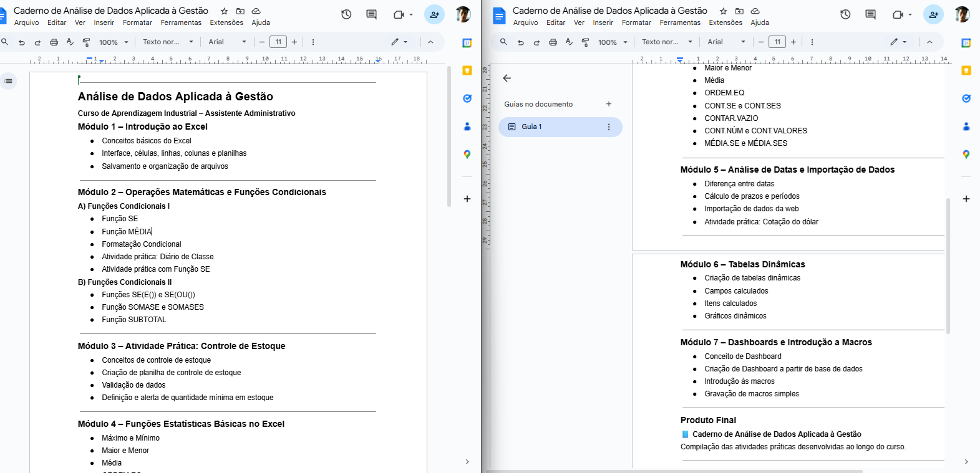Close tabs panel with back arrow
Image resolution: width=980 pixels, height=473 pixels.
(x=507, y=78)
